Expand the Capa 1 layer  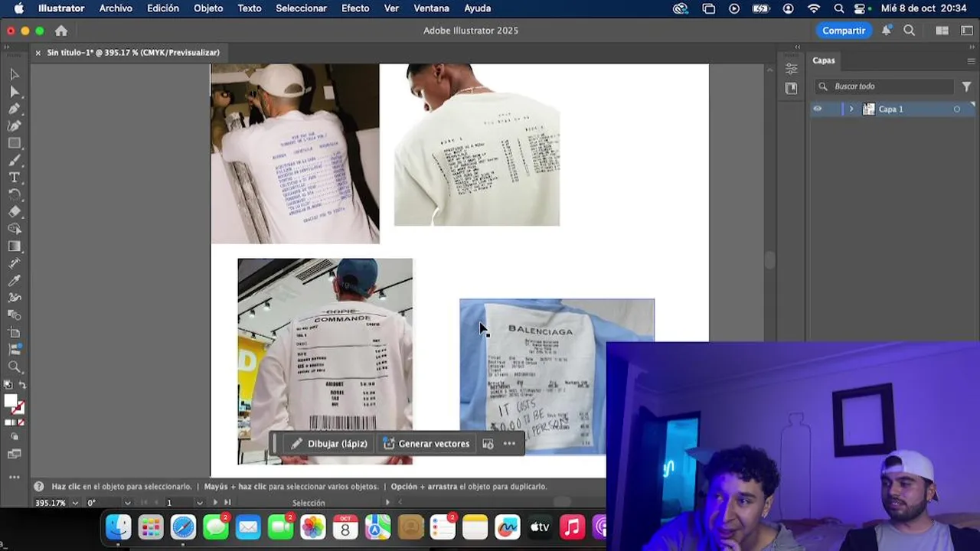851,109
